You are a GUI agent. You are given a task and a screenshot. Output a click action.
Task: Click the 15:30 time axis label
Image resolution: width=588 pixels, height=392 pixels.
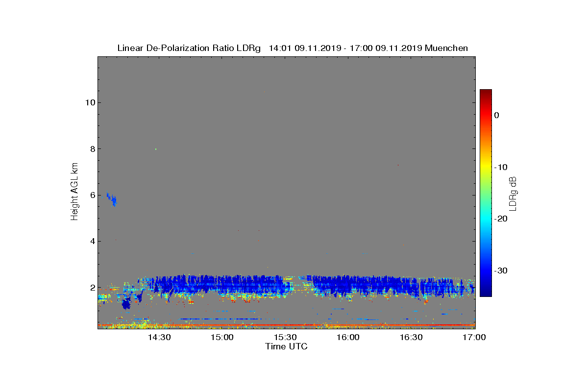[x=285, y=337]
